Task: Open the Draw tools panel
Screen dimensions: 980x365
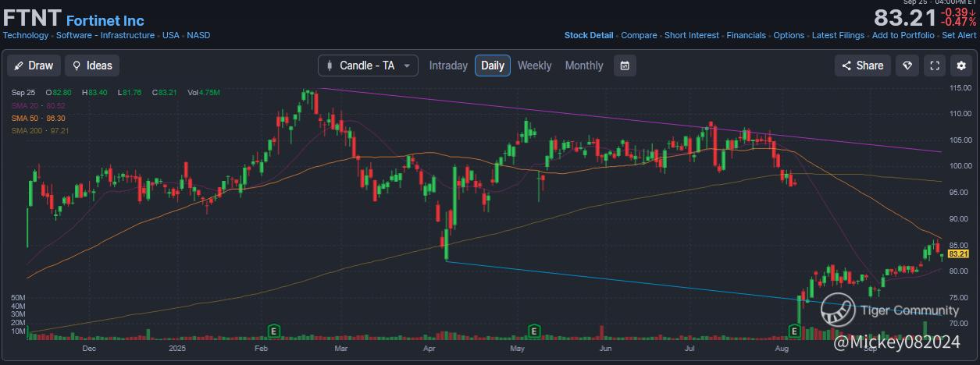Action: coord(34,66)
